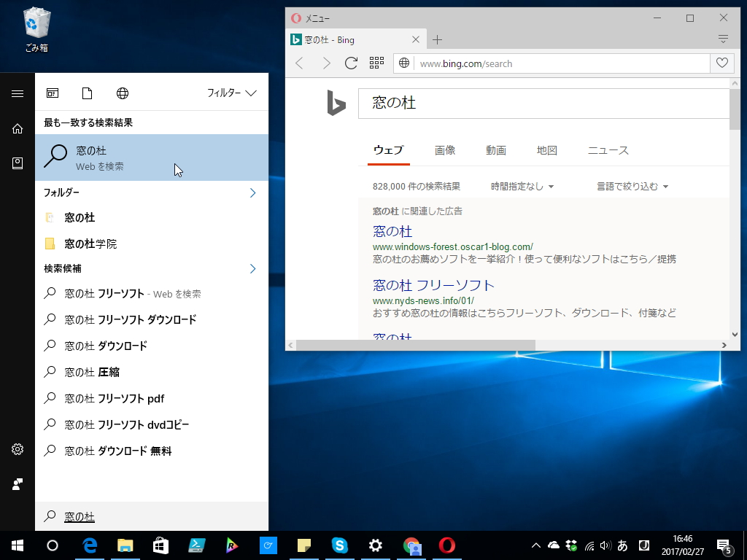This screenshot has height=560, width=747.
Task: Select the web filter globe icon
Action: click(122, 93)
